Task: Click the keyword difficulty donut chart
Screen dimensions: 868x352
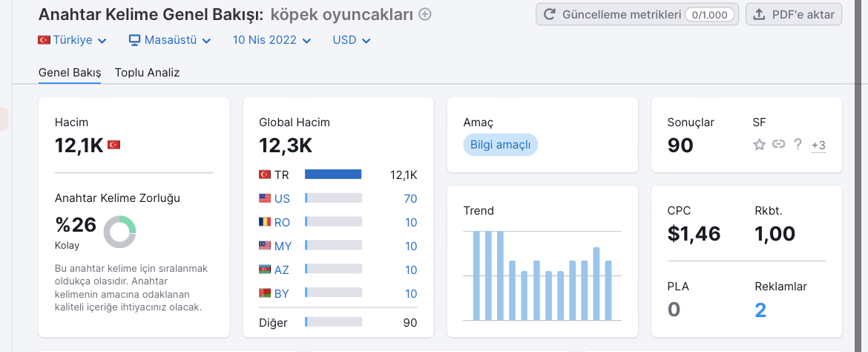Action: pos(119,232)
